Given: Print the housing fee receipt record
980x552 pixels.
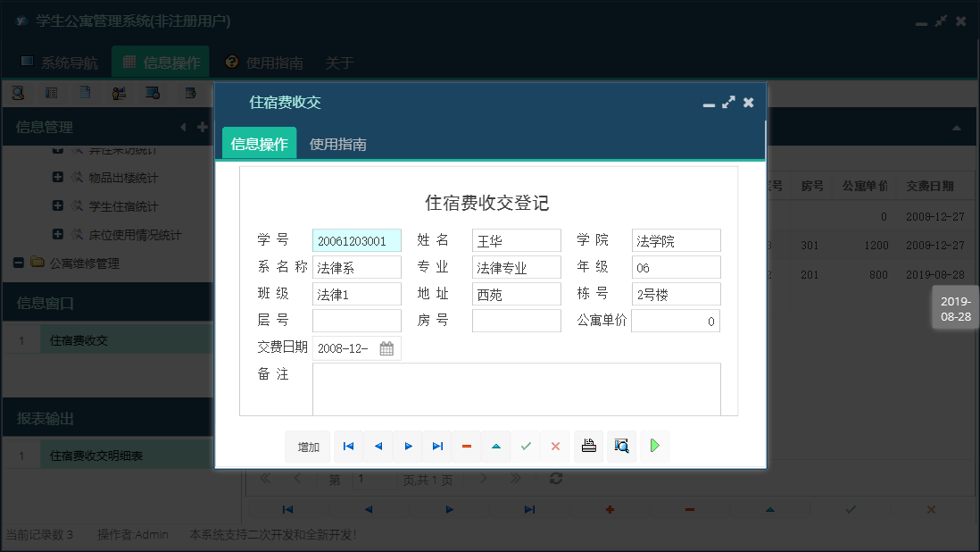Looking at the screenshot, I should click(588, 447).
